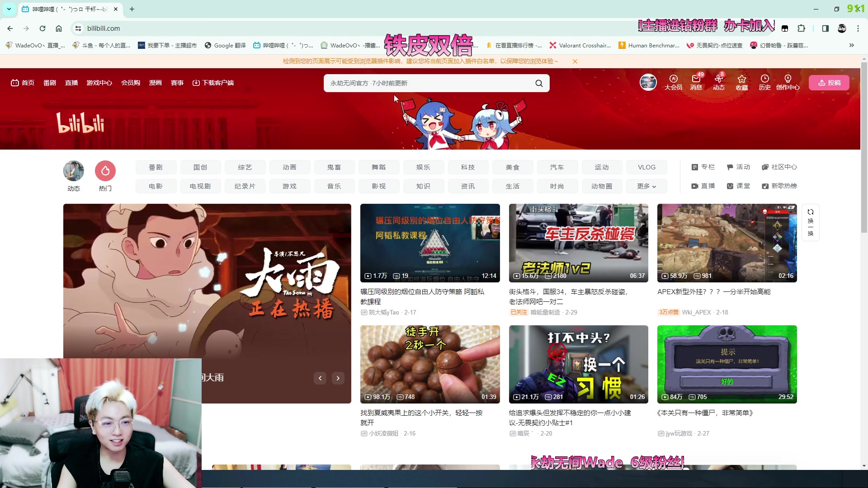Image resolution: width=868 pixels, height=488 pixels.
Task: Select 鬼畜 category button
Action: [x=334, y=167]
